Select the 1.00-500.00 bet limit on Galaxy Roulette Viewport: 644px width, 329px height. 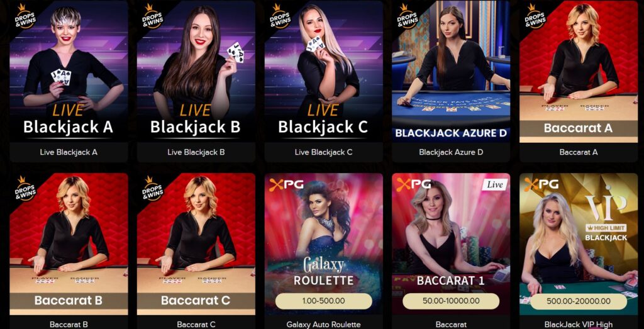tap(324, 301)
